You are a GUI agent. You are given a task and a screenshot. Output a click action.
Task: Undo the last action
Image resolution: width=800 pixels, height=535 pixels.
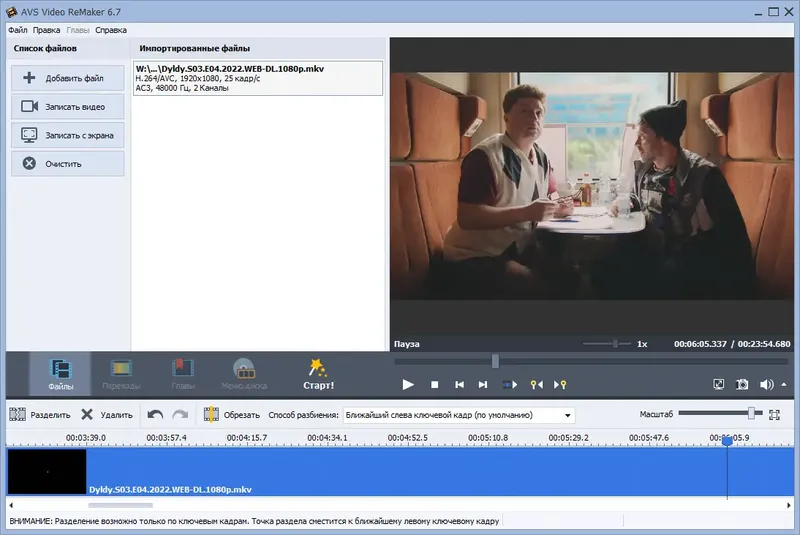click(155, 415)
